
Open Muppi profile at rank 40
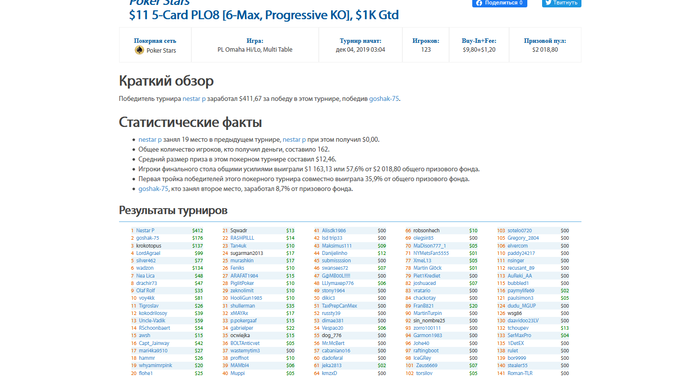click(x=238, y=373)
